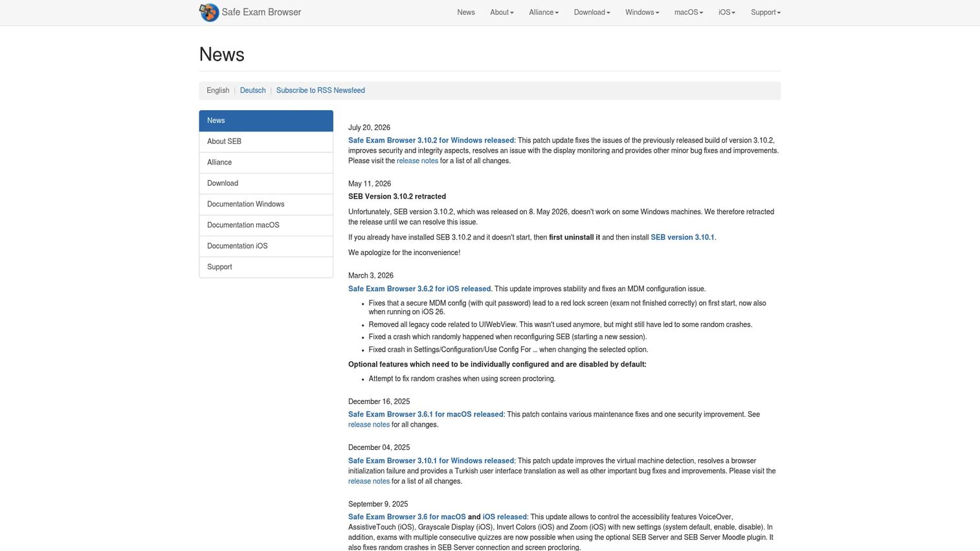This screenshot has height=551, width=980.
Task: Click Subscribe to RSS Newsfeed link
Action: click(x=320, y=91)
